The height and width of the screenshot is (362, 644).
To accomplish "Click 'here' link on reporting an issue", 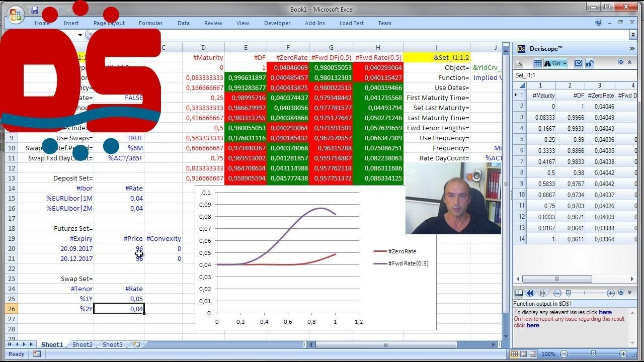I will point(533,325).
